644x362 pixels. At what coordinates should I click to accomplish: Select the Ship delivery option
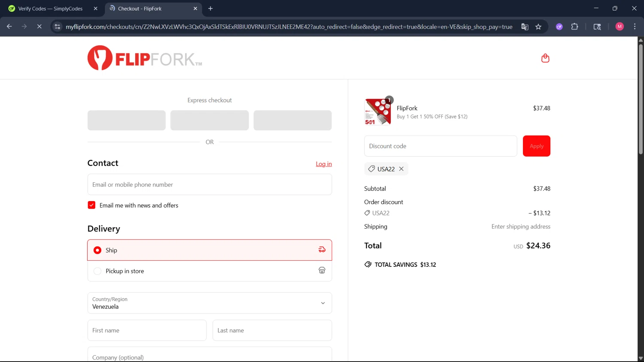210,250
